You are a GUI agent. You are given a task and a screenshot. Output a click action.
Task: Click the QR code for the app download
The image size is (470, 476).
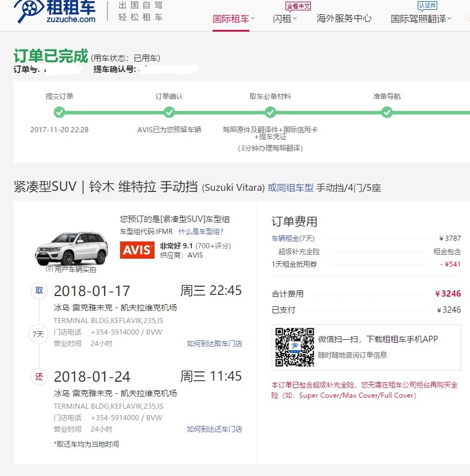(x=294, y=347)
